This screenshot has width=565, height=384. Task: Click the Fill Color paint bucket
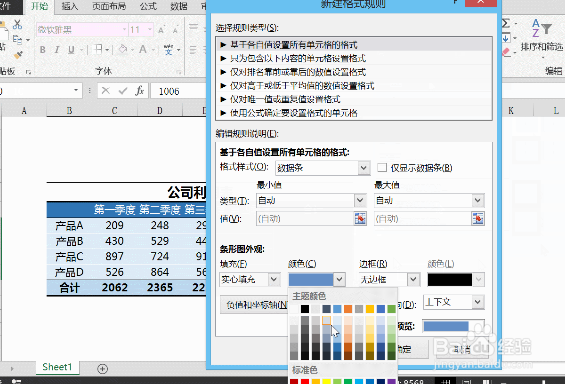coord(123,49)
